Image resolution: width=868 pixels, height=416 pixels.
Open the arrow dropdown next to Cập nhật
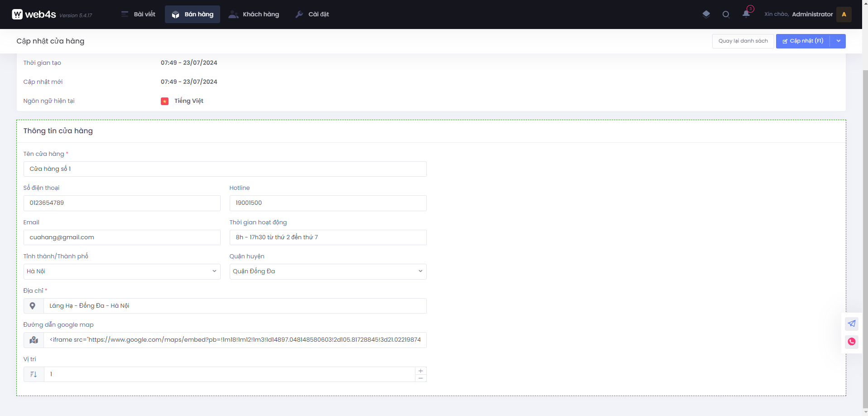click(x=838, y=41)
